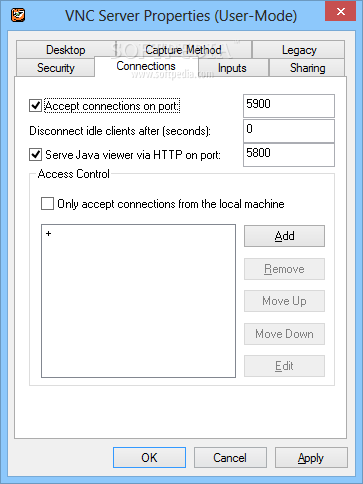Enable only accept local machine connections

47,203
